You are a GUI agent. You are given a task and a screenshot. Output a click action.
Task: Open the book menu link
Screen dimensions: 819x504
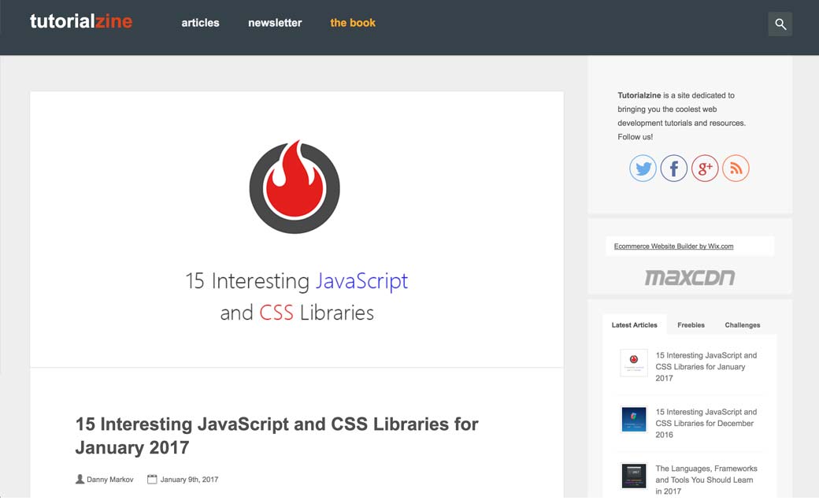[x=353, y=23]
